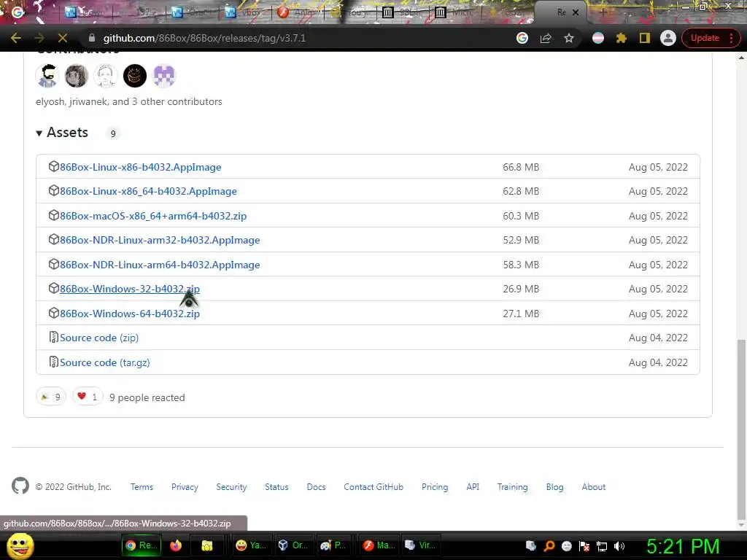The width and height of the screenshot is (747, 560).
Task: Click the page vertical scrollbar thumb
Action: [741, 429]
